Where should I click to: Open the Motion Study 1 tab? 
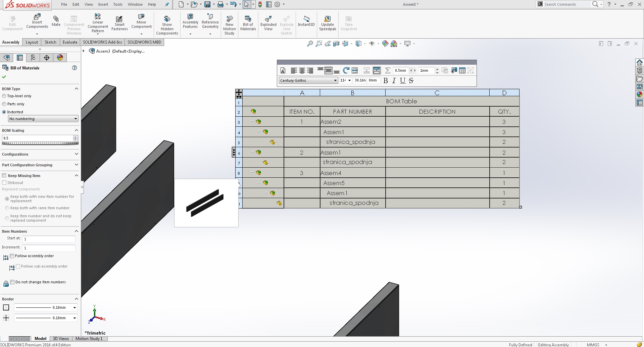[89, 339]
